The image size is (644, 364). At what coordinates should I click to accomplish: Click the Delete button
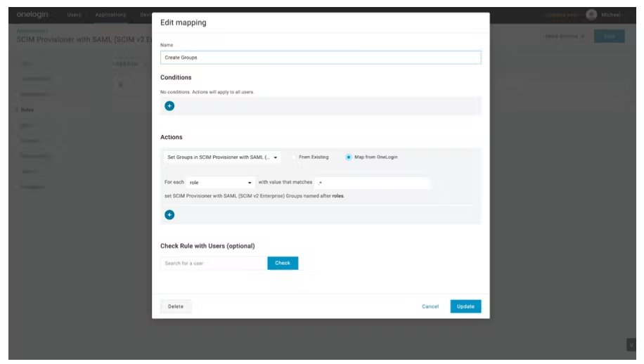pyautogui.click(x=176, y=306)
